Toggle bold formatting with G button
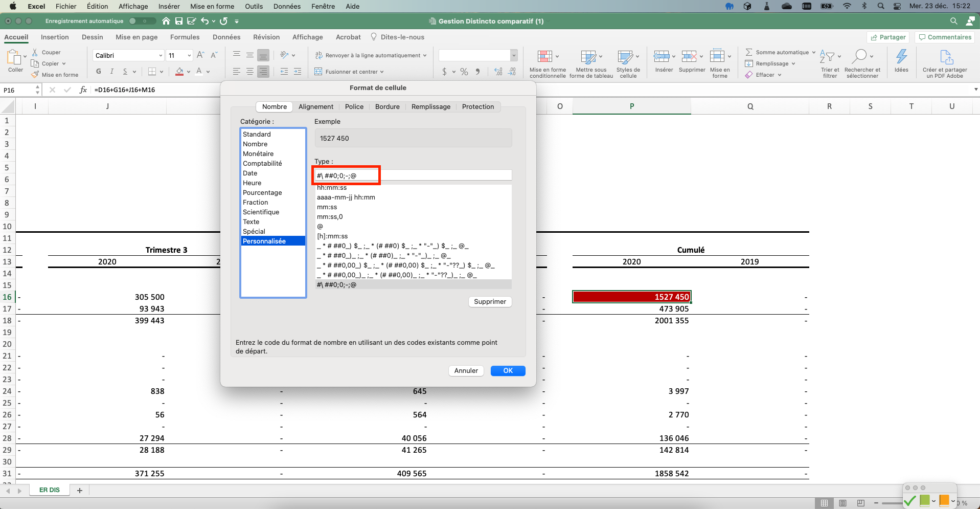 [x=98, y=72]
